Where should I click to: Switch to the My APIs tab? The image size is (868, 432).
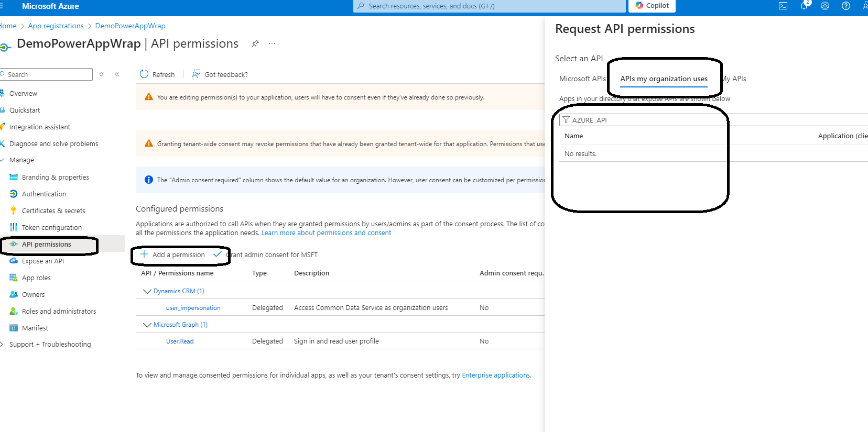click(734, 79)
